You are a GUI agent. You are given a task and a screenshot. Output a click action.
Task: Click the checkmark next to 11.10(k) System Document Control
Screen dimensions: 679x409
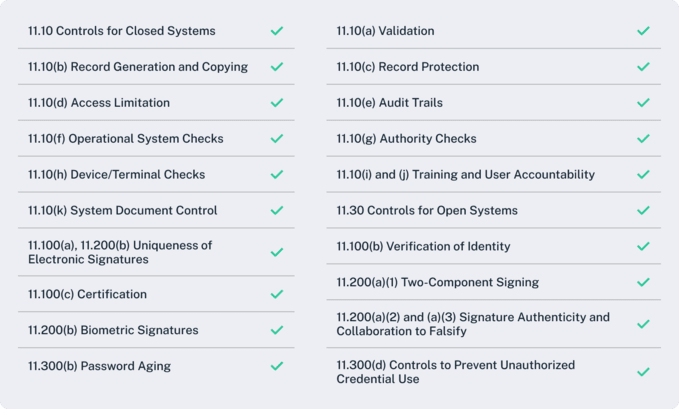point(277,211)
